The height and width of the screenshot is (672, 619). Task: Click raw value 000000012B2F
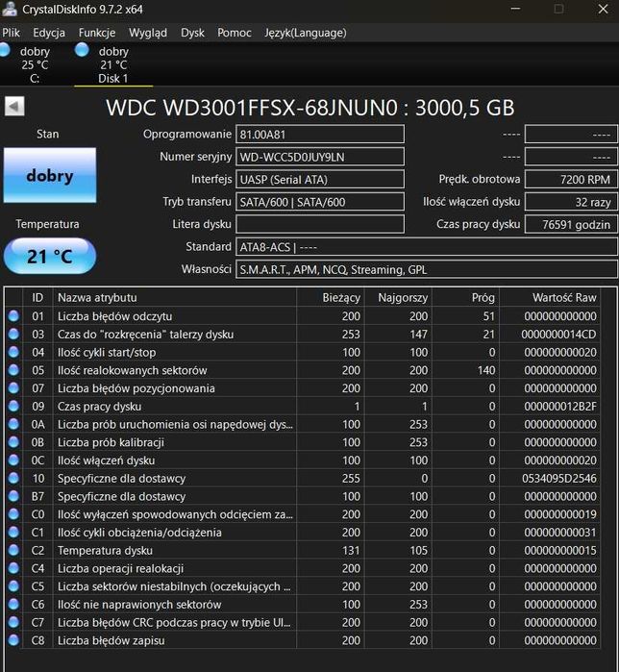pos(560,407)
